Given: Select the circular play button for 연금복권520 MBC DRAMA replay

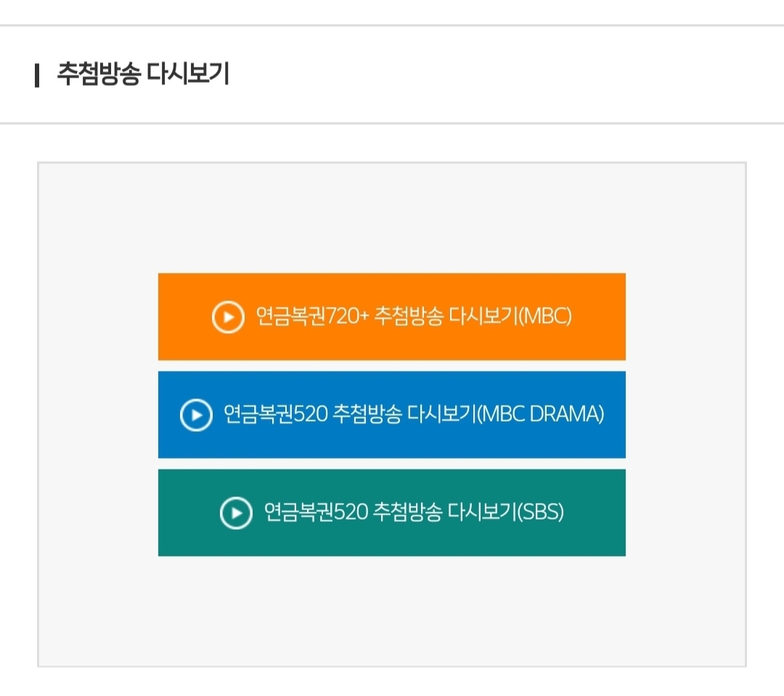Looking at the screenshot, I should point(195,416).
